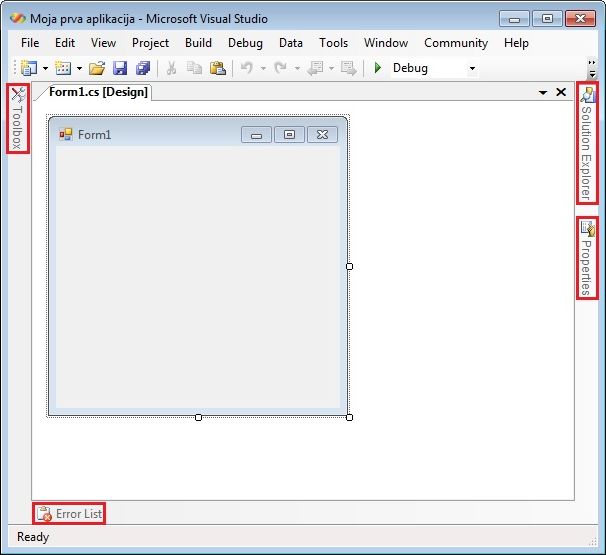Viewport: 606px width, 555px height.
Task: Show the Solution Explorer side panel
Action: point(587,143)
